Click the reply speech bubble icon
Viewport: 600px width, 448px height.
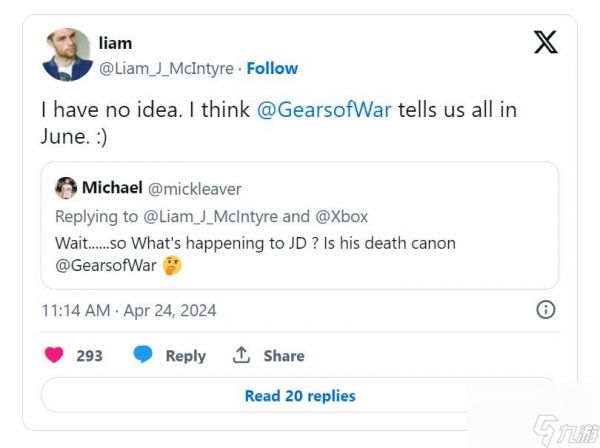pos(144,355)
